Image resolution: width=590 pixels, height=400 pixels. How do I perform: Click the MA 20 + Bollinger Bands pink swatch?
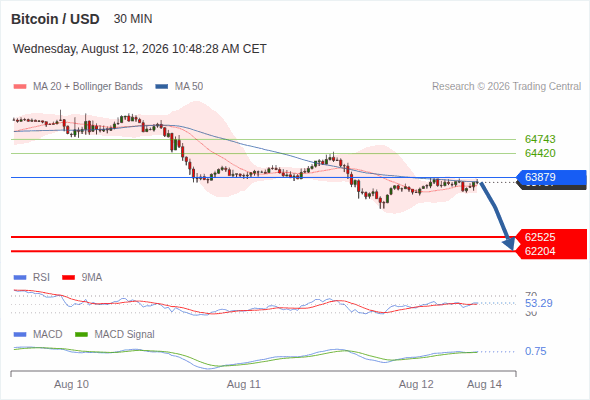20,87
